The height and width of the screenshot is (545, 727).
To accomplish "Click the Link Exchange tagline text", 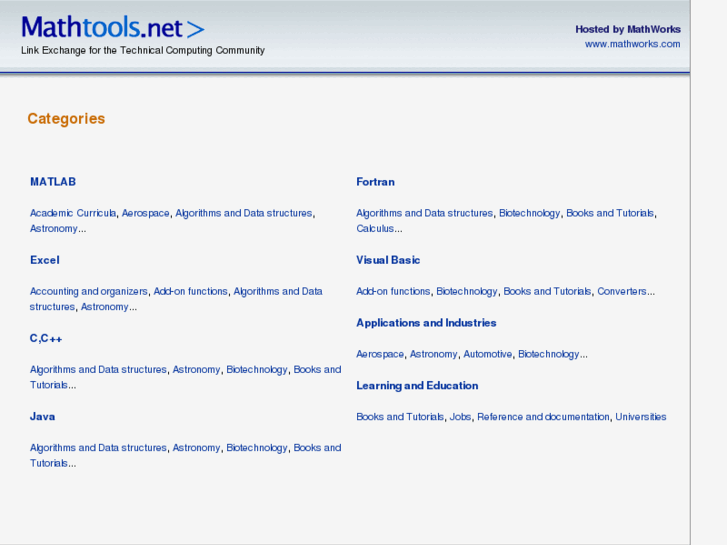I will click(143, 50).
